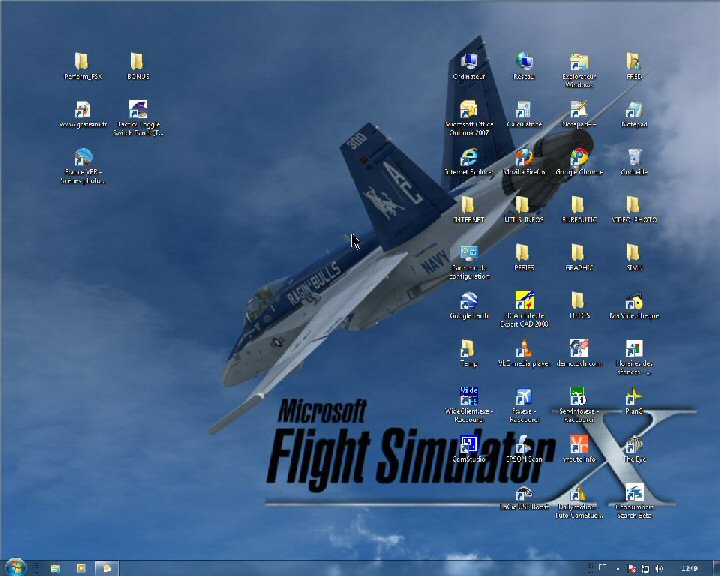Viewport: 720px width, 576px height.
Task: Open the Dailymotion shortcut icon
Action: (x=579, y=502)
